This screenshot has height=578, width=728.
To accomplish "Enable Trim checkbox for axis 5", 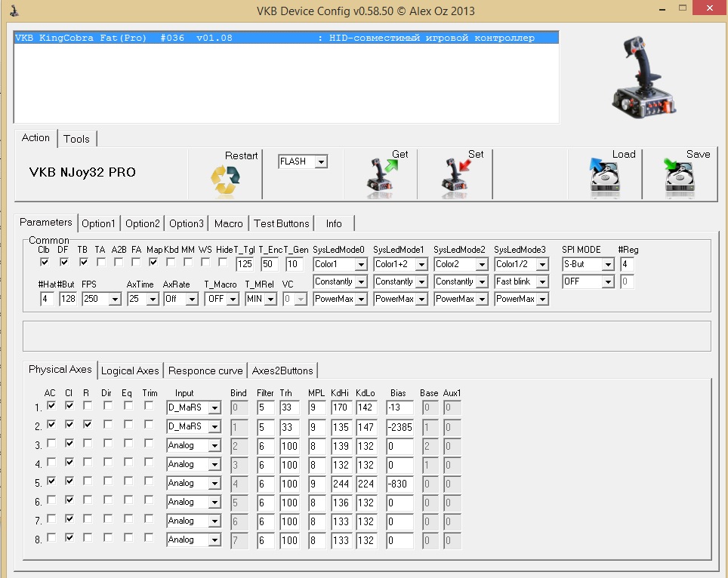I will pyautogui.click(x=149, y=481).
